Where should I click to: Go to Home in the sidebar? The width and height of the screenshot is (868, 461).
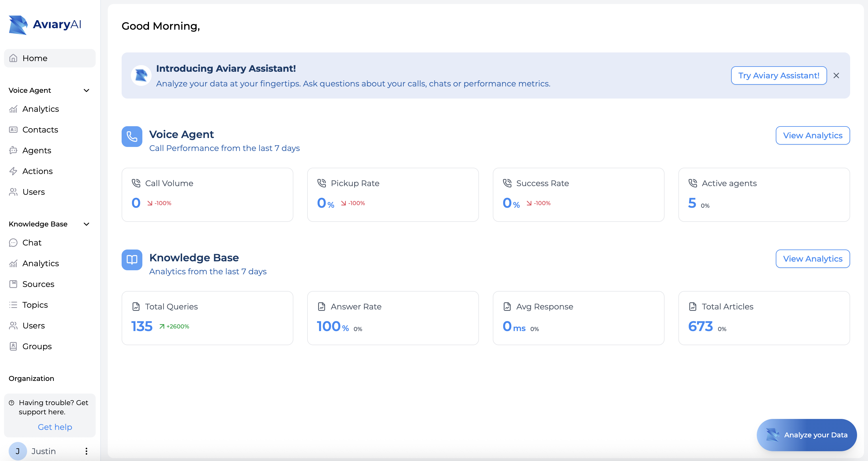click(x=35, y=58)
